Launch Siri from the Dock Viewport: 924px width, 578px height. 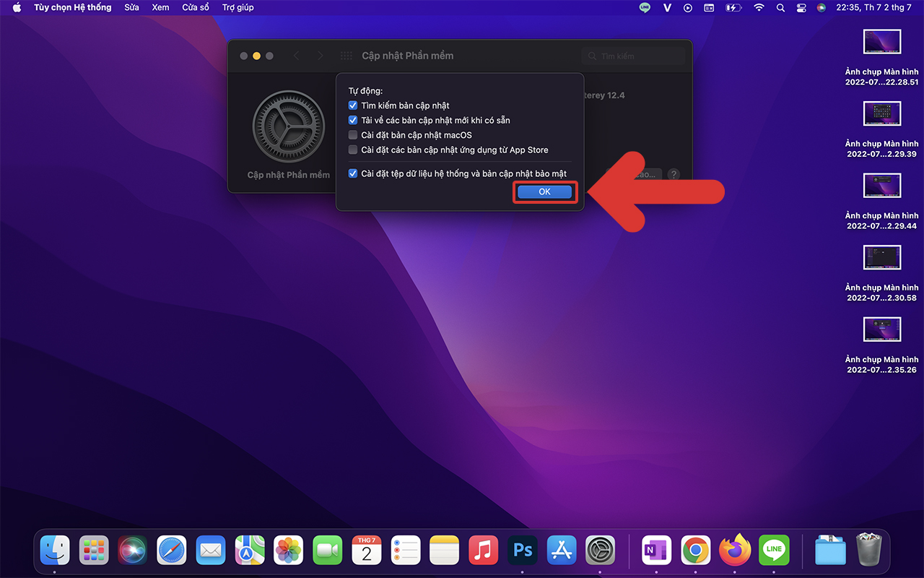pos(133,550)
